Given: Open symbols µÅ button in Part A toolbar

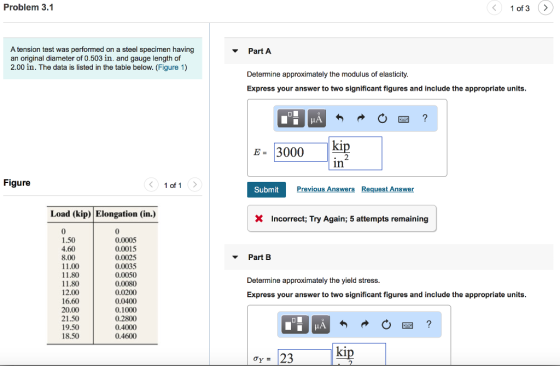Looking at the screenshot, I should 316,118.
